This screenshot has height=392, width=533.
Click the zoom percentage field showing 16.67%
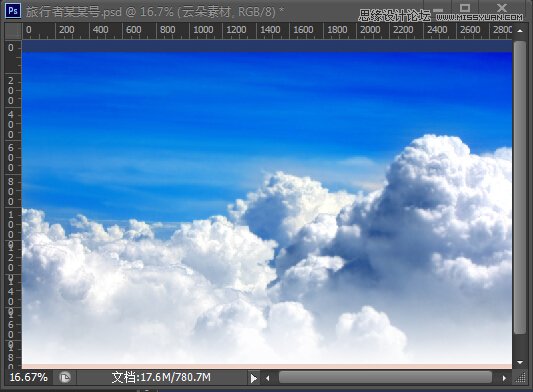pos(29,377)
